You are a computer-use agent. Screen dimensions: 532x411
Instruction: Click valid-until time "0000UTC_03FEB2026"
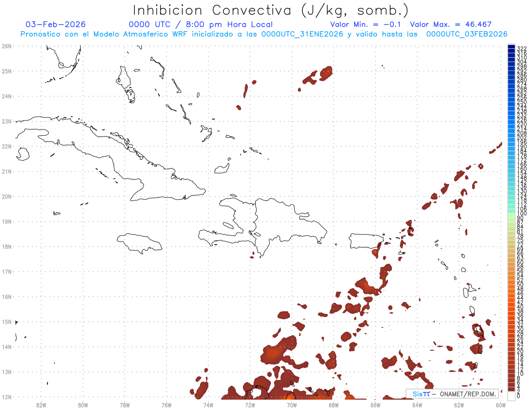pos(467,34)
